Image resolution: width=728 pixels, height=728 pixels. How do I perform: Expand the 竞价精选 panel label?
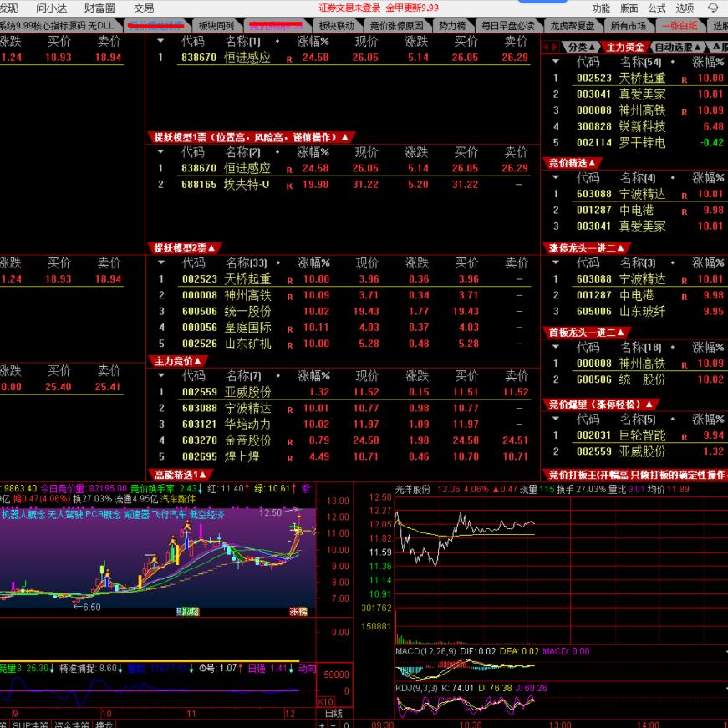[572, 163]
